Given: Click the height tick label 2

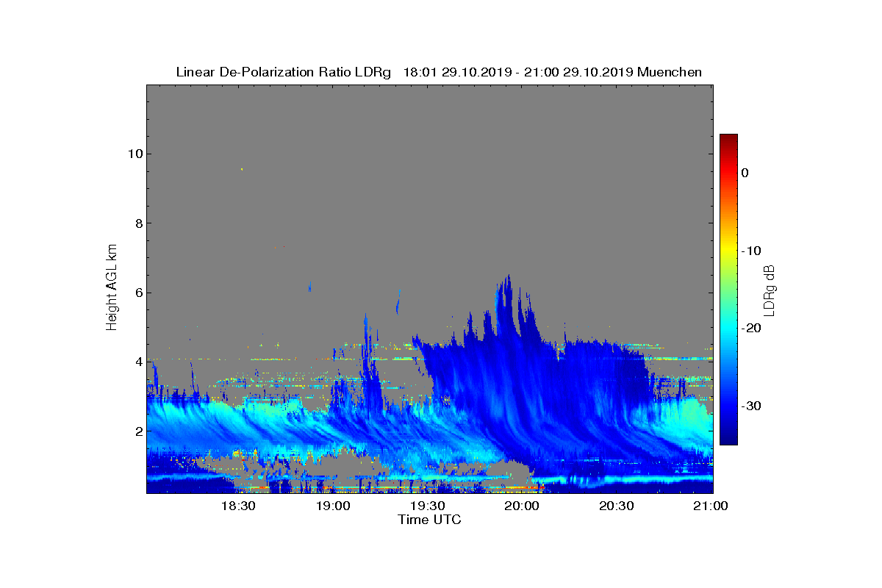Looking at the screenshot, I should click(137, 431).
